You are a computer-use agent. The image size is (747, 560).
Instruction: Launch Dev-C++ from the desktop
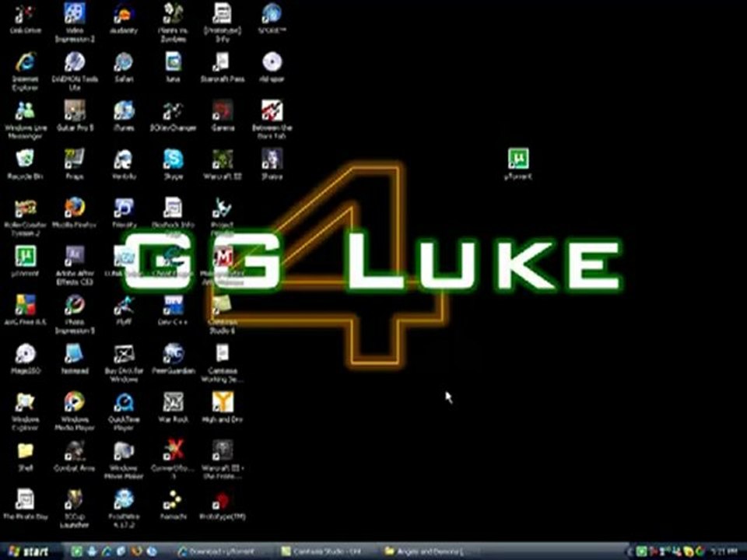tap(173, 310)
